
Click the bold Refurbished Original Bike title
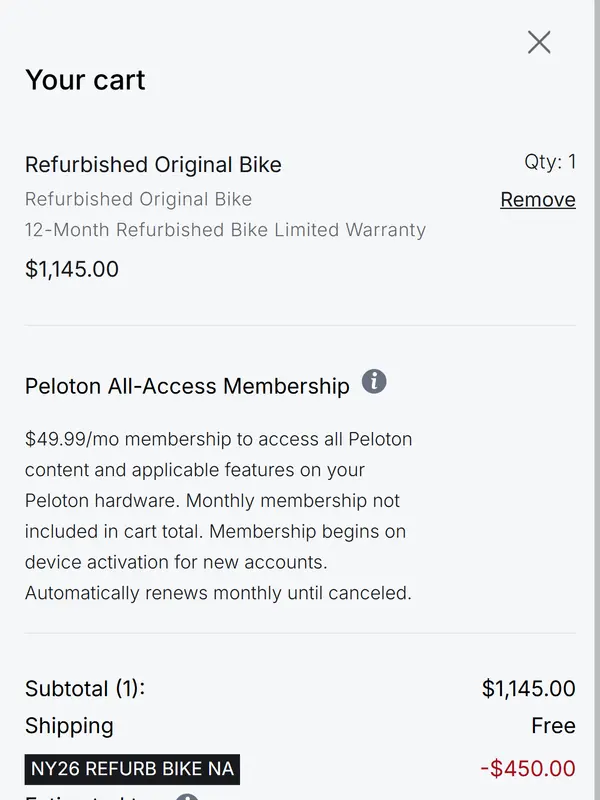153,164
